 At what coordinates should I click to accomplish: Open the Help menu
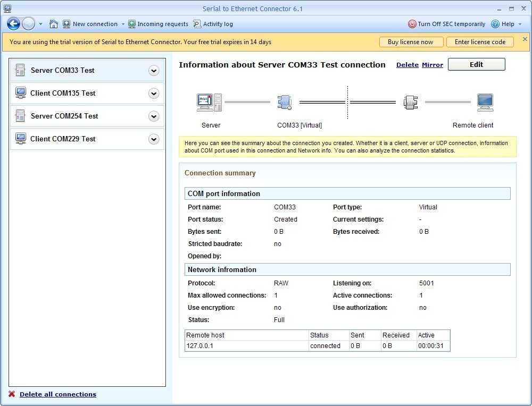tap(508, 24)
